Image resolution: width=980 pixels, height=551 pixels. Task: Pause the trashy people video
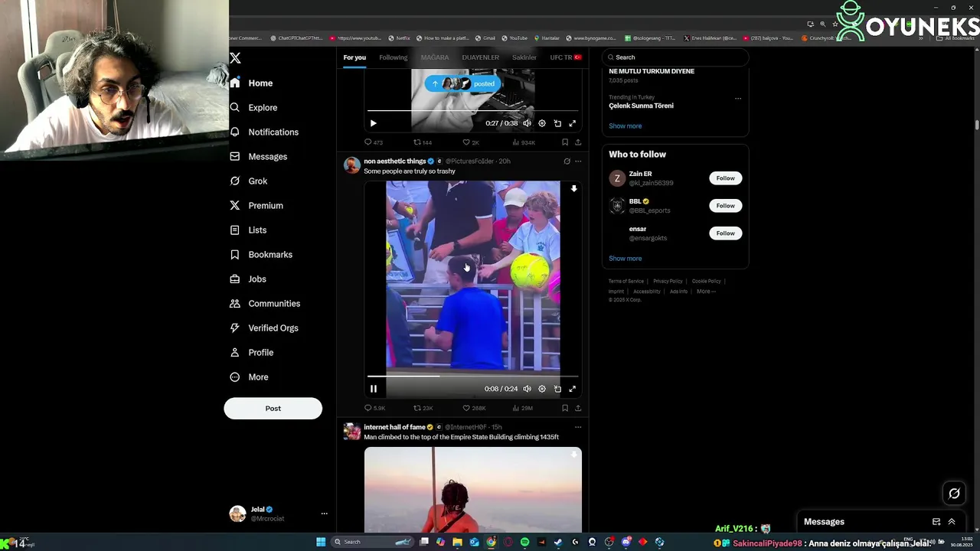click(x=374, y=389)
